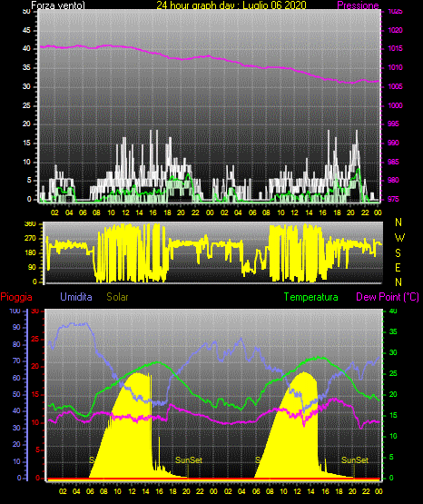Click the 'Forza vento' wind force label
Image resolution: width=423 pixels, height=504 pixels.
coord(58,5)
